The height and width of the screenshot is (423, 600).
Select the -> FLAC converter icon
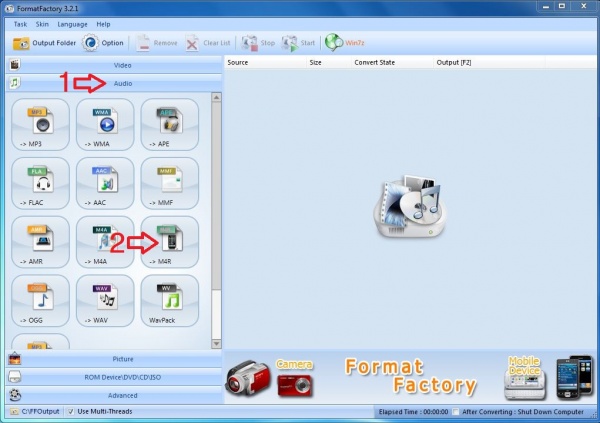(41, 183)
